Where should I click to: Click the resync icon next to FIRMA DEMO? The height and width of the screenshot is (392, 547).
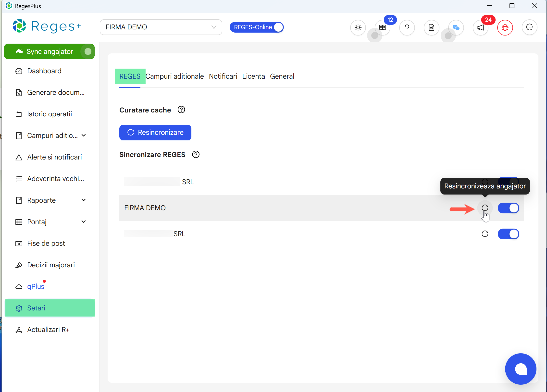(x=485, y=208)
